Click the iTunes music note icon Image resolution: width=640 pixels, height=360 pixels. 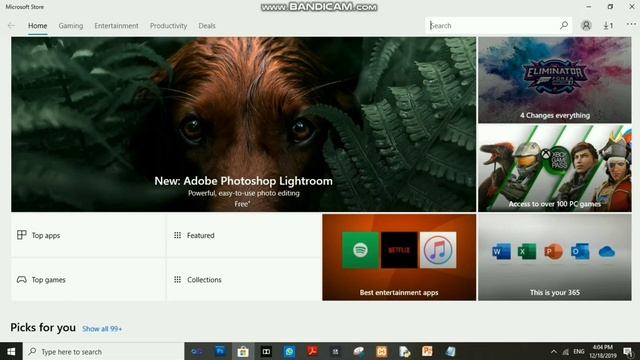pos(438,250)
